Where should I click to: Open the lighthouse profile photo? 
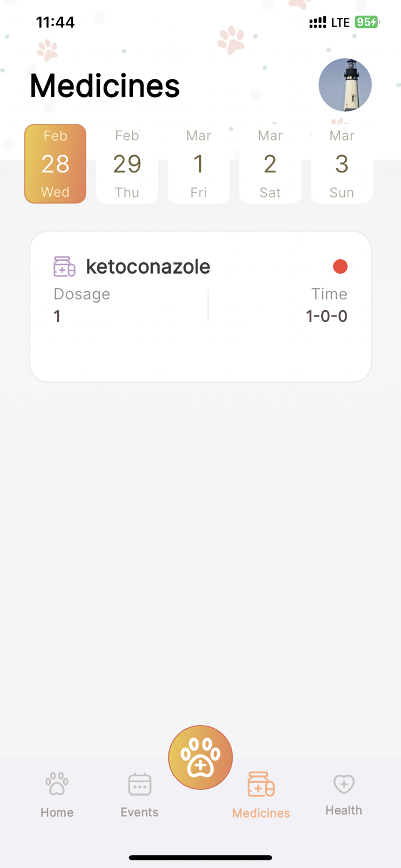pos(345,84)
